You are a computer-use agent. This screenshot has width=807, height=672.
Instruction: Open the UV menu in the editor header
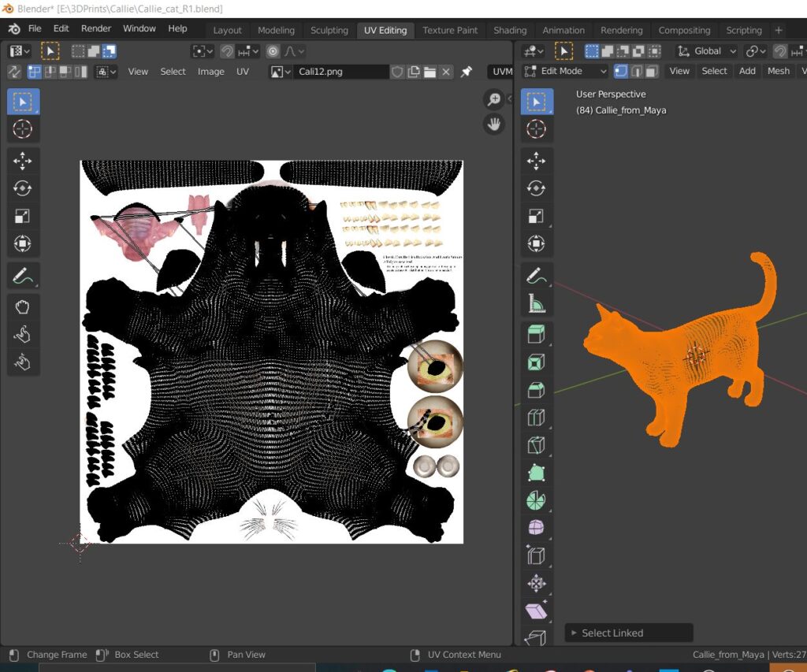tap(243, 71)
